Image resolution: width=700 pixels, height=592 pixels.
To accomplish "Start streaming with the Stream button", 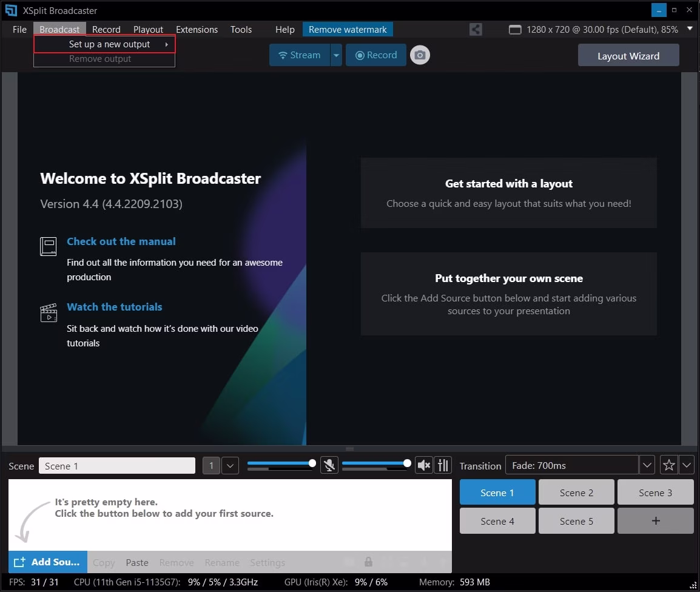I will 300,55.
